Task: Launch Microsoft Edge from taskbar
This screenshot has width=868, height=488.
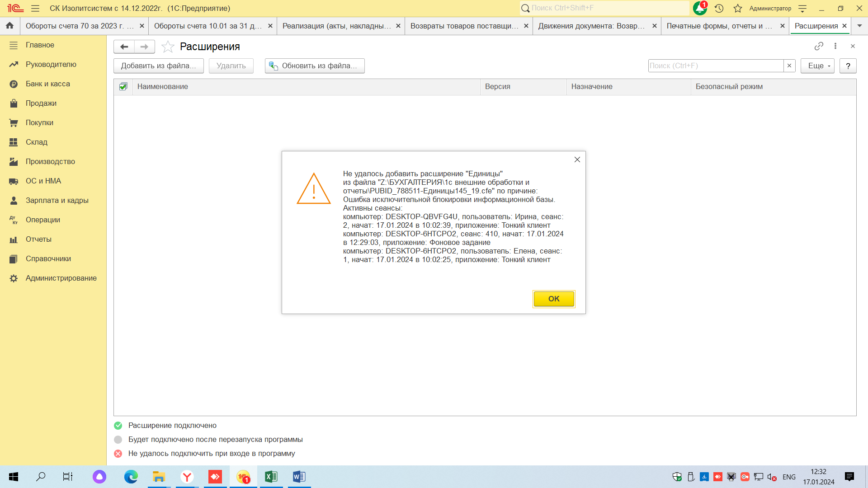Action: tap(131, 477)
